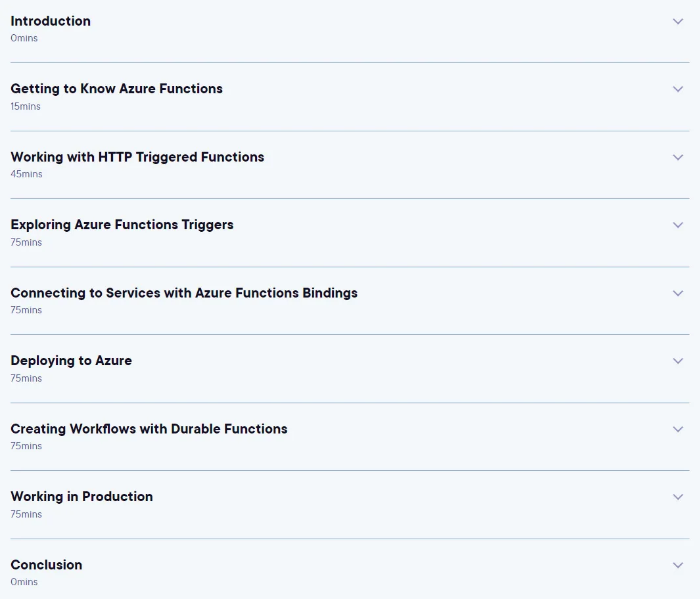This screenshot has height=599, width=700.
Task: Click the 45mins duration under HTTP Triggered
Action: [x=26, y=174]
